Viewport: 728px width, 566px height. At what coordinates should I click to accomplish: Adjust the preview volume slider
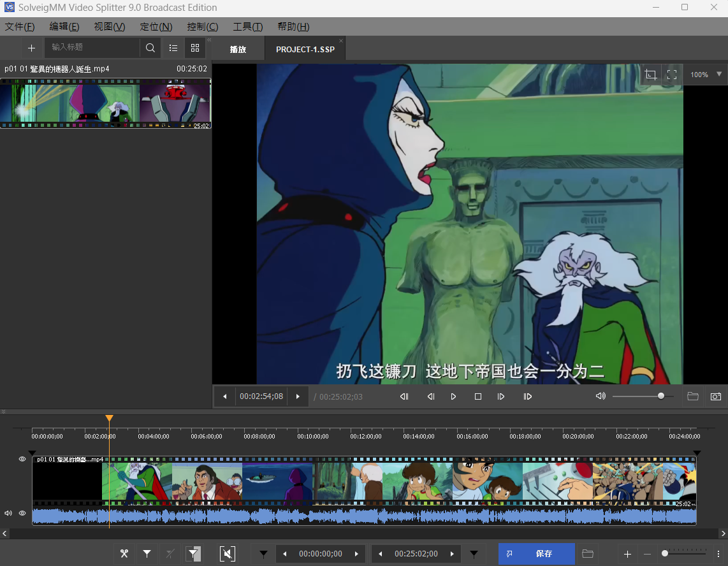tap(643, 396)
